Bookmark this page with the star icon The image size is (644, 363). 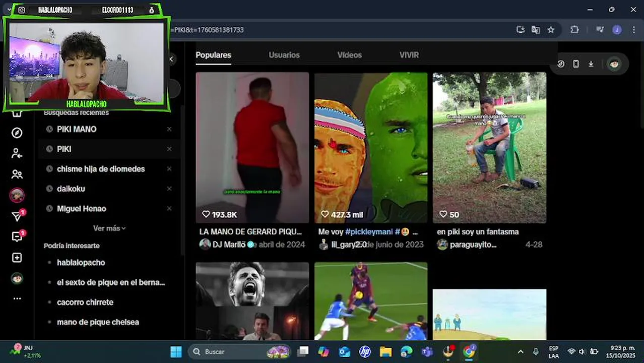pos(551,30)
